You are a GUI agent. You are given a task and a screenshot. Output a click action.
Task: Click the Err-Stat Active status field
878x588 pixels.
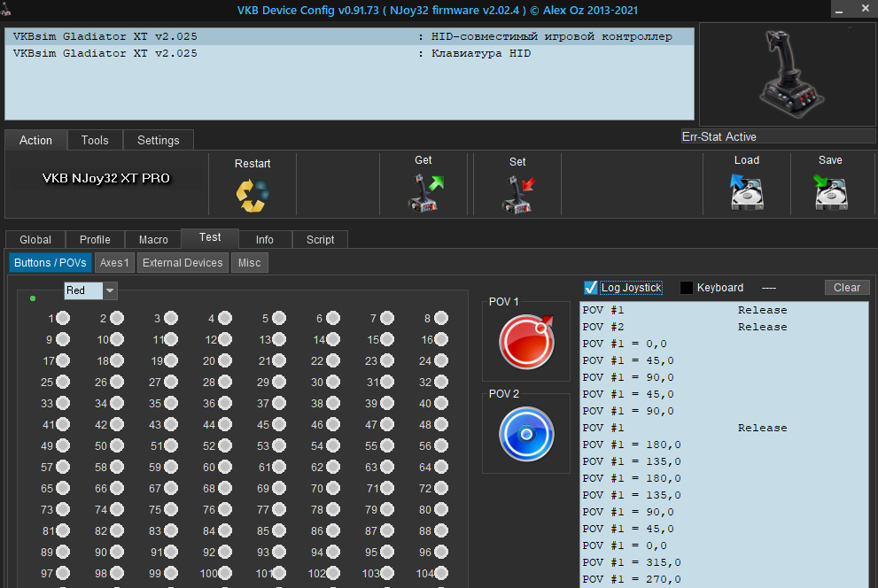(x=779, y=136)
